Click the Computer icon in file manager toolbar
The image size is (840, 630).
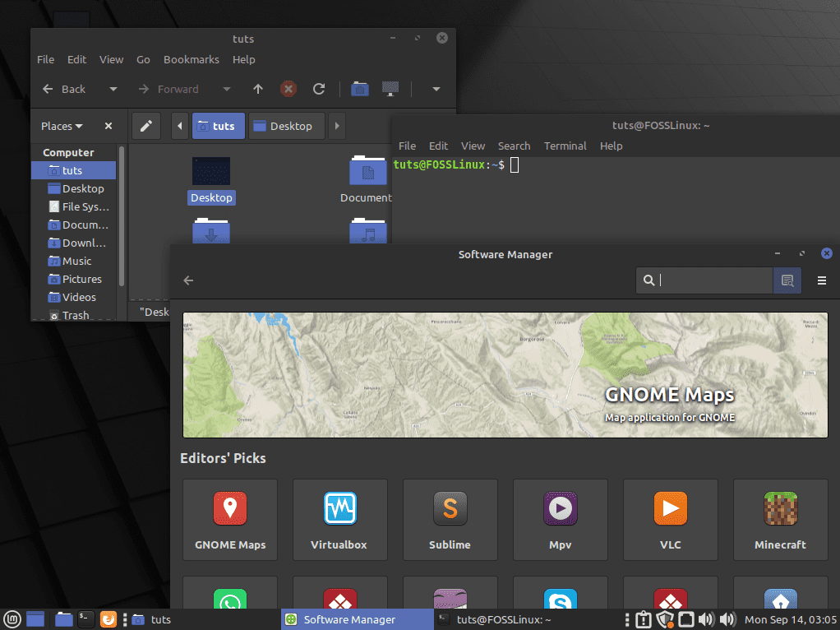pyautogui.click(x=390, y=89)
